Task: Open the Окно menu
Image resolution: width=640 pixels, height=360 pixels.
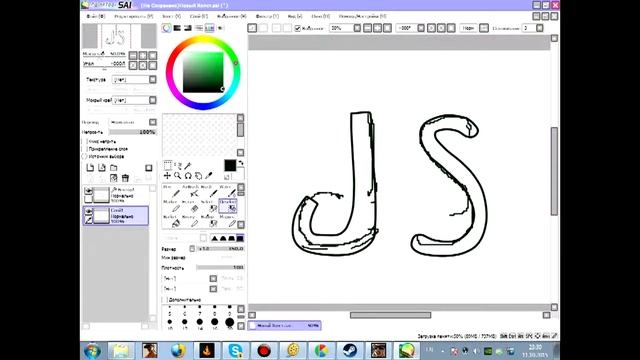Action: coord(320,16)
